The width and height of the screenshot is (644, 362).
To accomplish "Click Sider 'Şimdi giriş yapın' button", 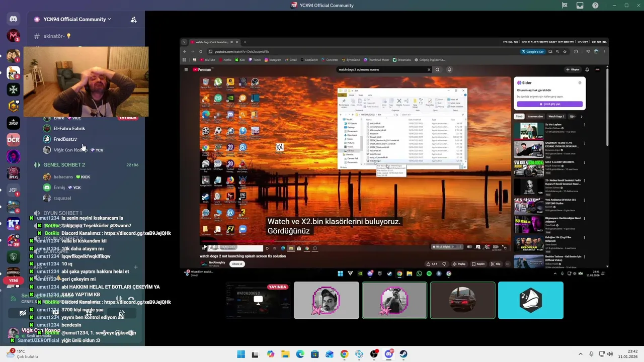I will pyautogui.click(x=549, y=104).
